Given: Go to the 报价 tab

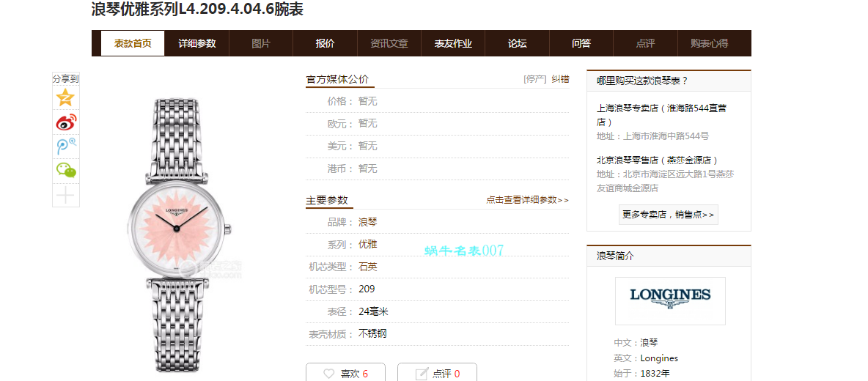Looking at the screenshot, I should click(325, 43).
